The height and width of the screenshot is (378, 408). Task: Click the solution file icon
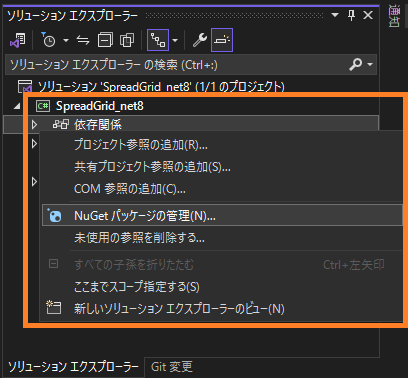click(x=25, y=86)
